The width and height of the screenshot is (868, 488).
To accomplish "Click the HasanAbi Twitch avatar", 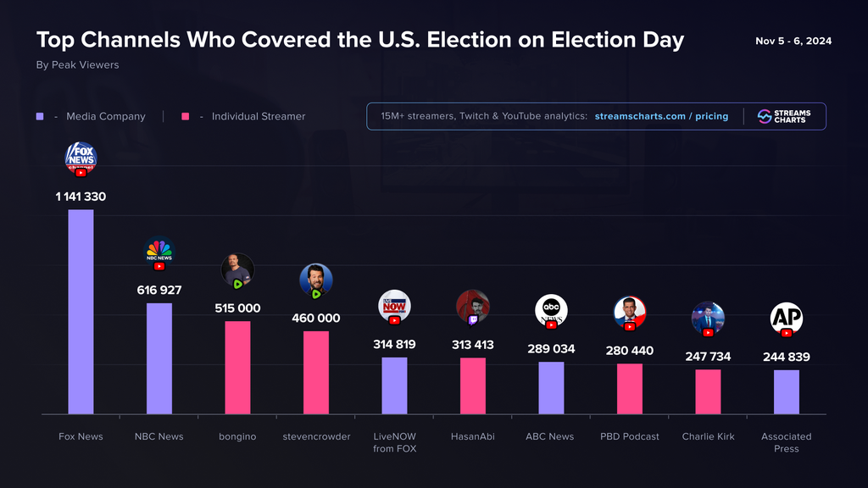I will pos(473,307).
